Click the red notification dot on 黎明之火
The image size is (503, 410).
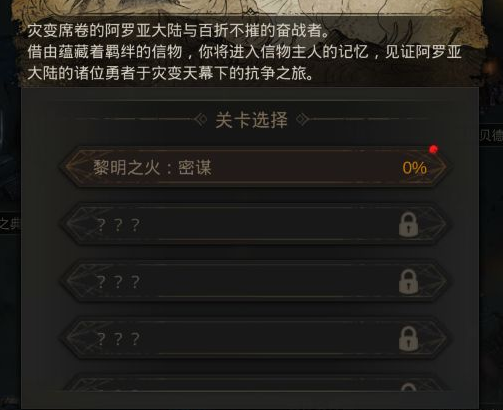point(433,150)
